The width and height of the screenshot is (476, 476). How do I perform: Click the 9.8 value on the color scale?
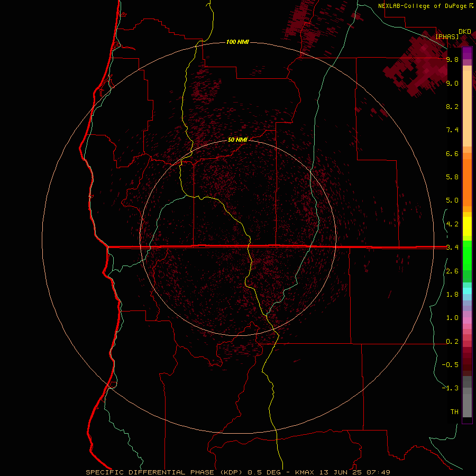coord(452,59)
